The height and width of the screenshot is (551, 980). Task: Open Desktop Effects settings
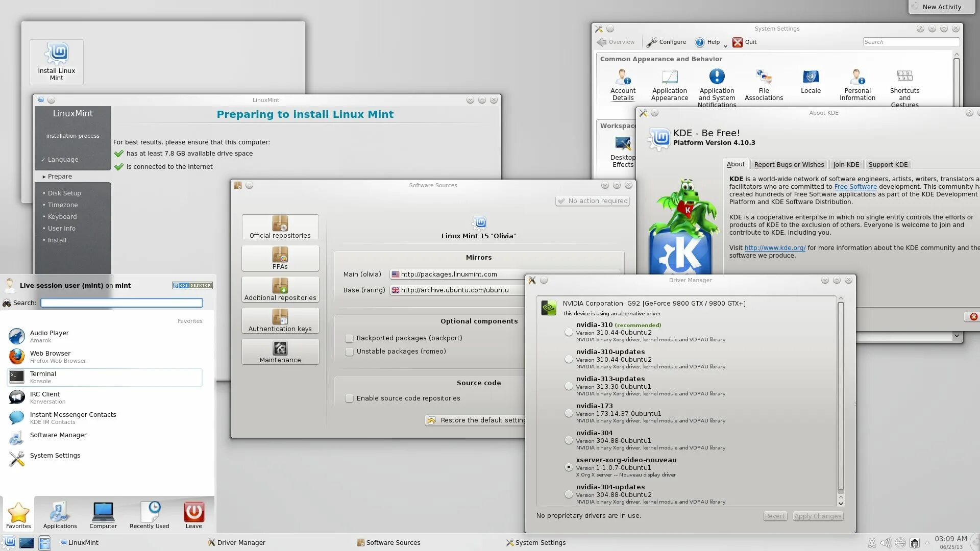tap(623, 152)
